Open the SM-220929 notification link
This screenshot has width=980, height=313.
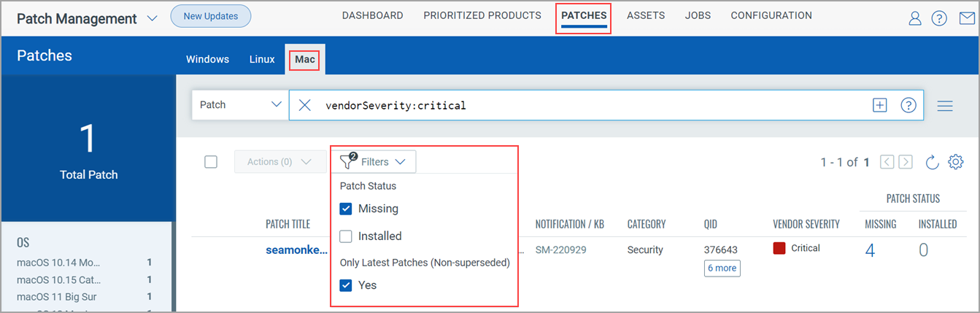[560, 250]
